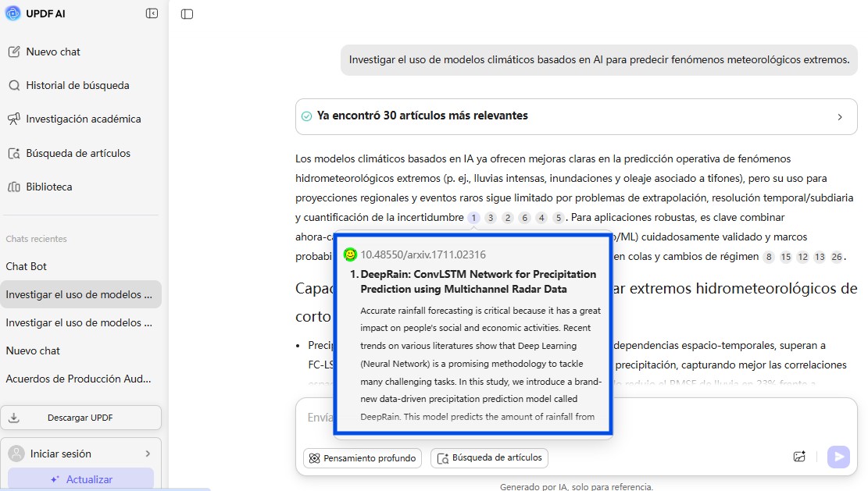The height and width of the screenshot is (491, 868).
Task: Toggle Pensamiento profundo mode
Action: [363, 457]
